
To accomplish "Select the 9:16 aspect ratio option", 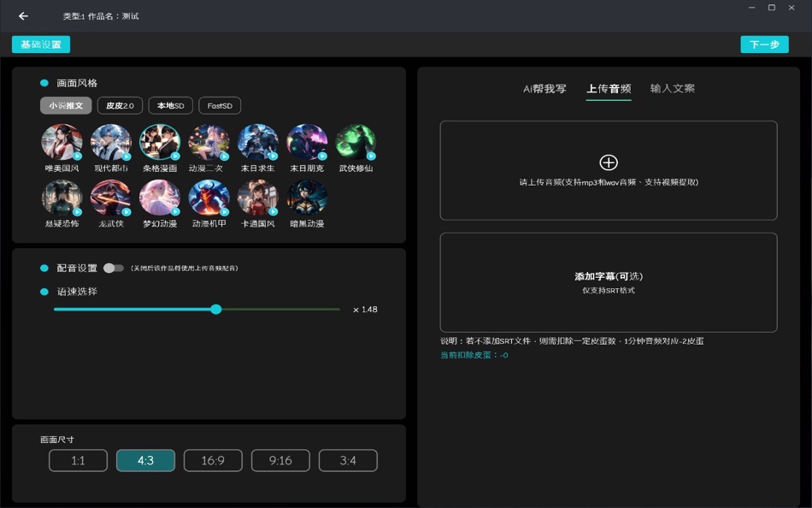I will (x=280, y=460).
